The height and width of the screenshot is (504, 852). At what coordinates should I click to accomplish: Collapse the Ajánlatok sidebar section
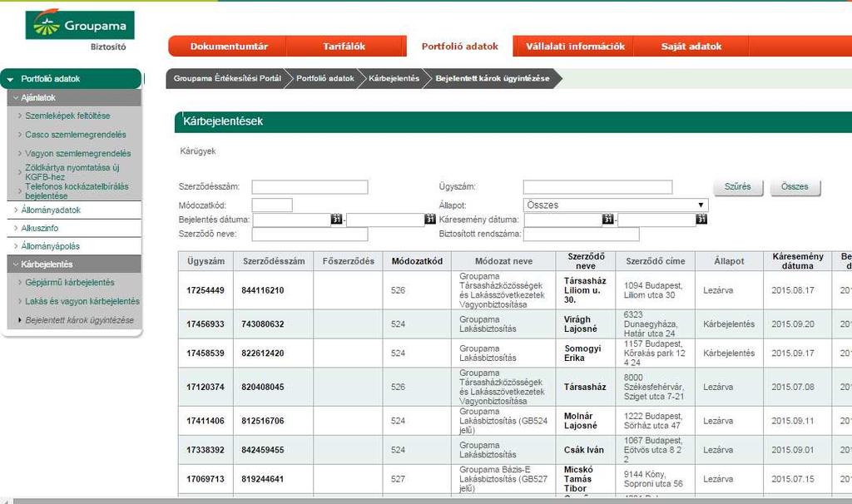click(74, 98)
